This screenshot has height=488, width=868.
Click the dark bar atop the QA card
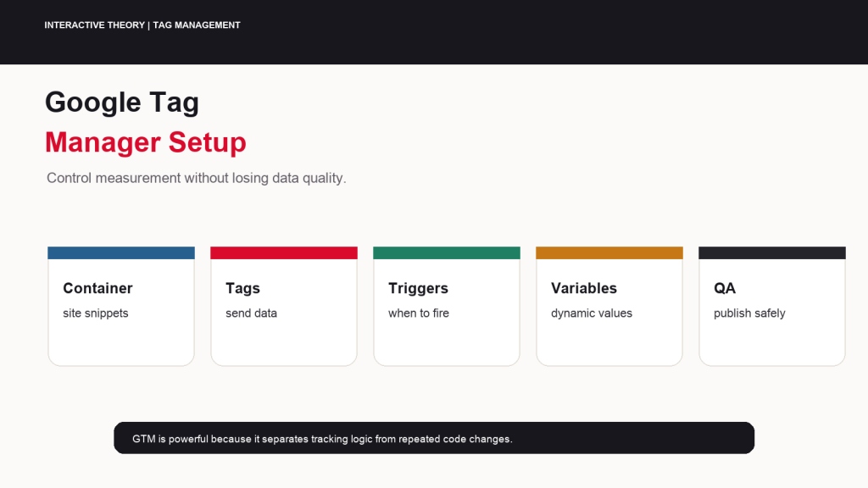pyautogui.click(x=772, y=252)
